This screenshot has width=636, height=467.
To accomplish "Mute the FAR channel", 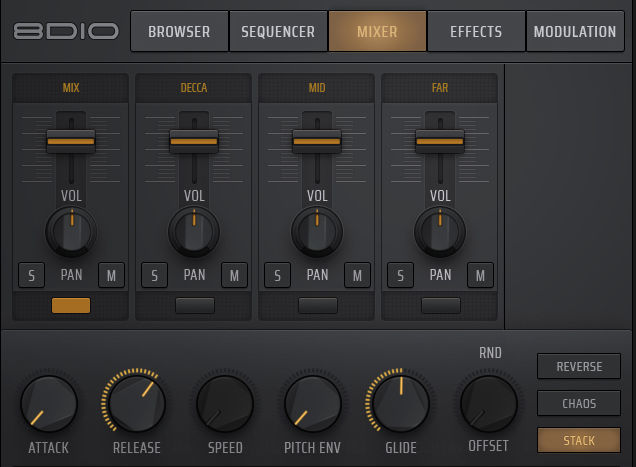I will click(x=480, y=275).
